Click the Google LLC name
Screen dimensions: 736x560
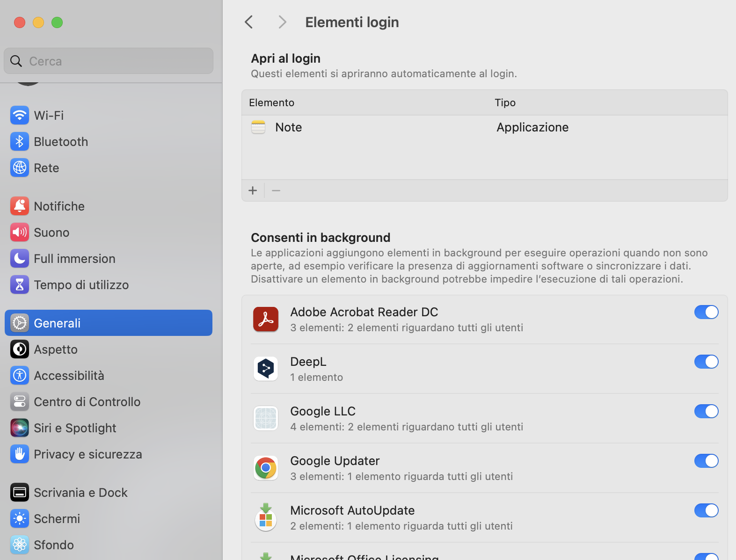pos(323,411)
